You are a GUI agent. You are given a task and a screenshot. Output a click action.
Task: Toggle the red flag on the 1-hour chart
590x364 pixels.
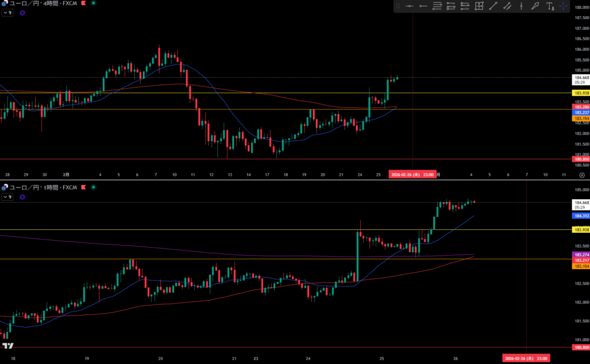click(x=85, y=188)
